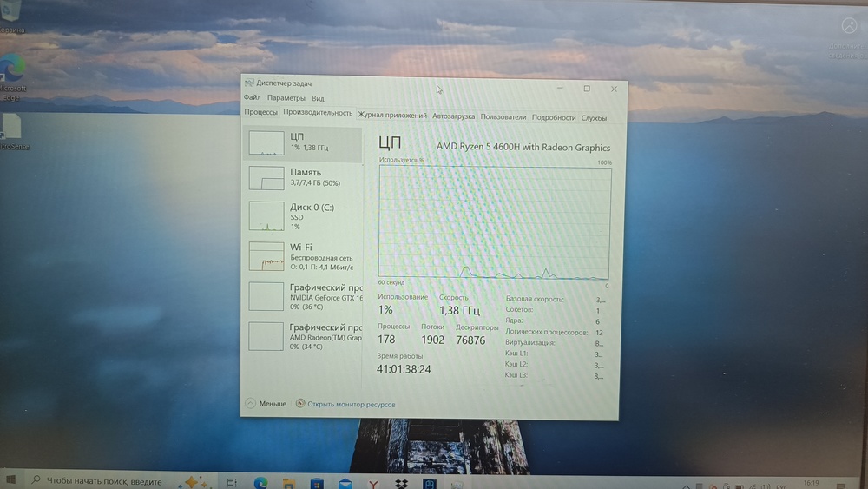Close the Task Manager window
This screenshot has height=489, width=868.
(614, 89)
